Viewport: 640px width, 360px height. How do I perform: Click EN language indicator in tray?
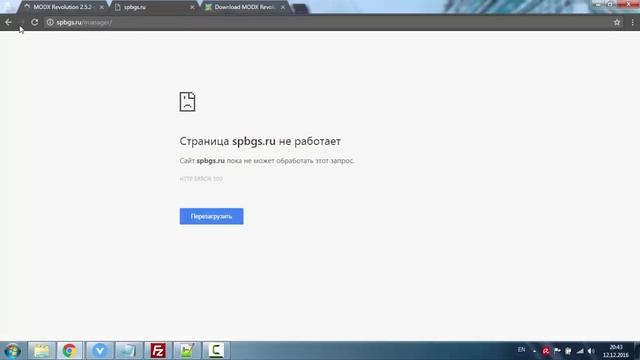coord(521,350)
